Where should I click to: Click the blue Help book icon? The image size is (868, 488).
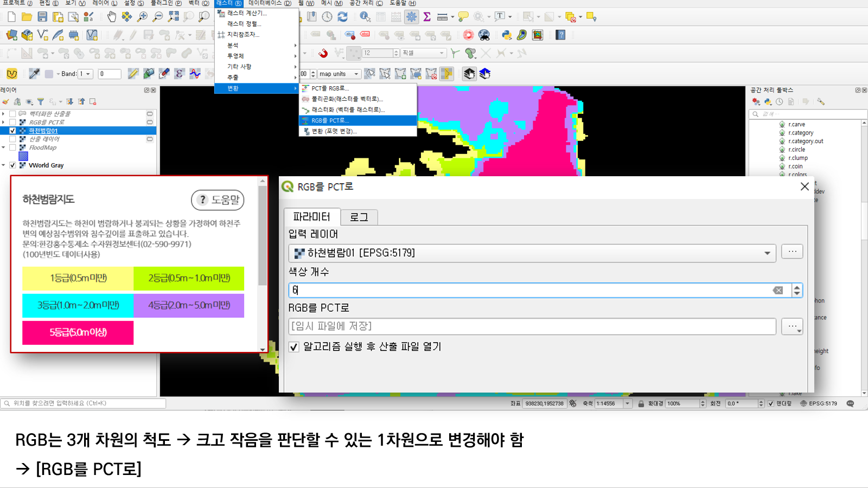coord(561,35)
